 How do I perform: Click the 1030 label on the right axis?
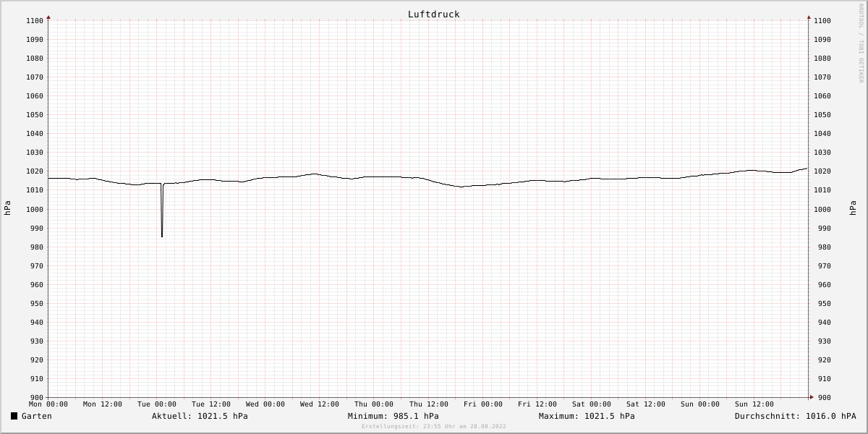click(x=822, y=153)
